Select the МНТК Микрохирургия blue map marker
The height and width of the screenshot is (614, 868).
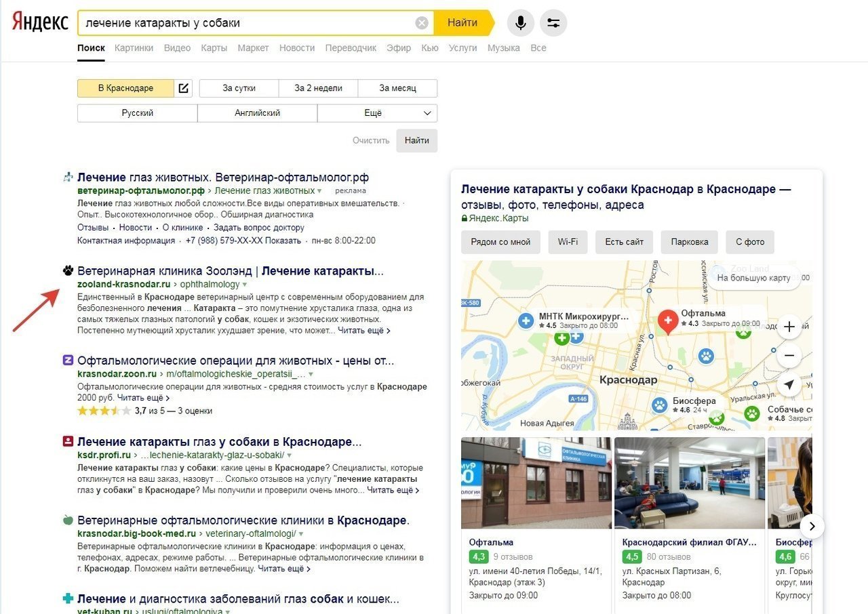point(526,321)
